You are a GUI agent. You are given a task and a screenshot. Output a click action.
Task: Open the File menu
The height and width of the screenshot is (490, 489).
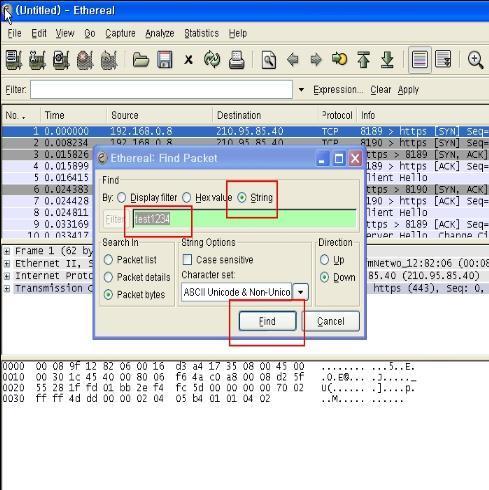point(14,33)
